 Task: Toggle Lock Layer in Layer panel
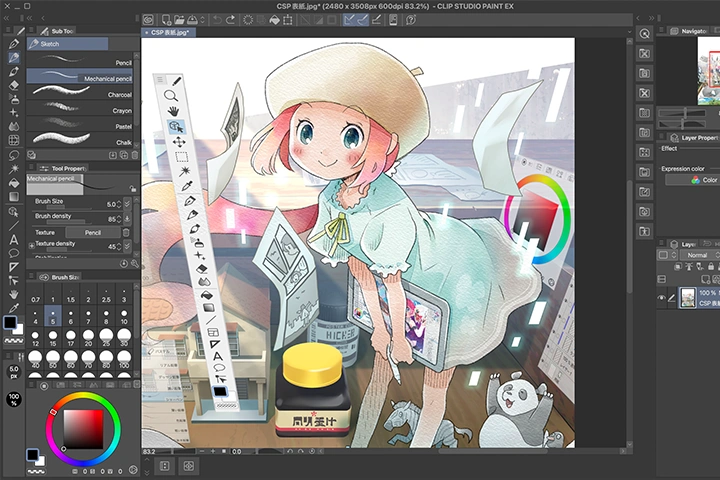click(711, 266)
